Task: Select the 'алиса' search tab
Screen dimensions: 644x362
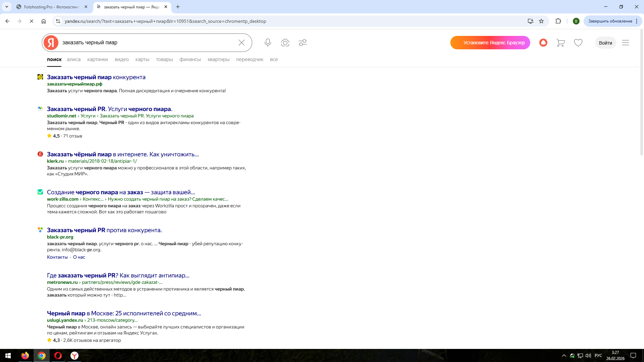Action: [73, 59]
